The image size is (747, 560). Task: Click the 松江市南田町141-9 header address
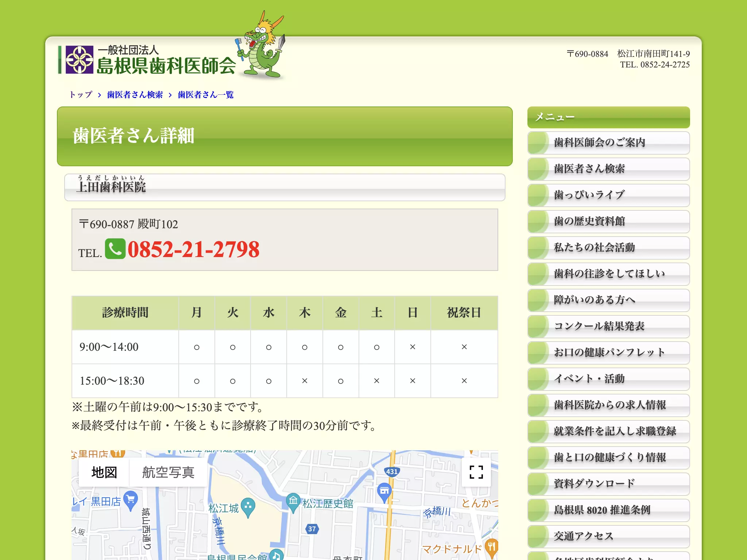point(653,54)
